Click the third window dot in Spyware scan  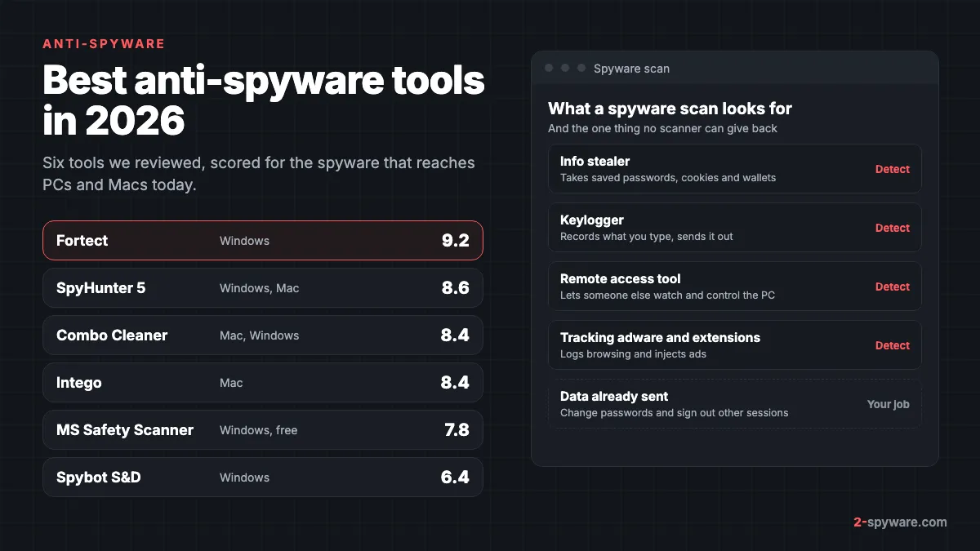click(x=581, y=68)
